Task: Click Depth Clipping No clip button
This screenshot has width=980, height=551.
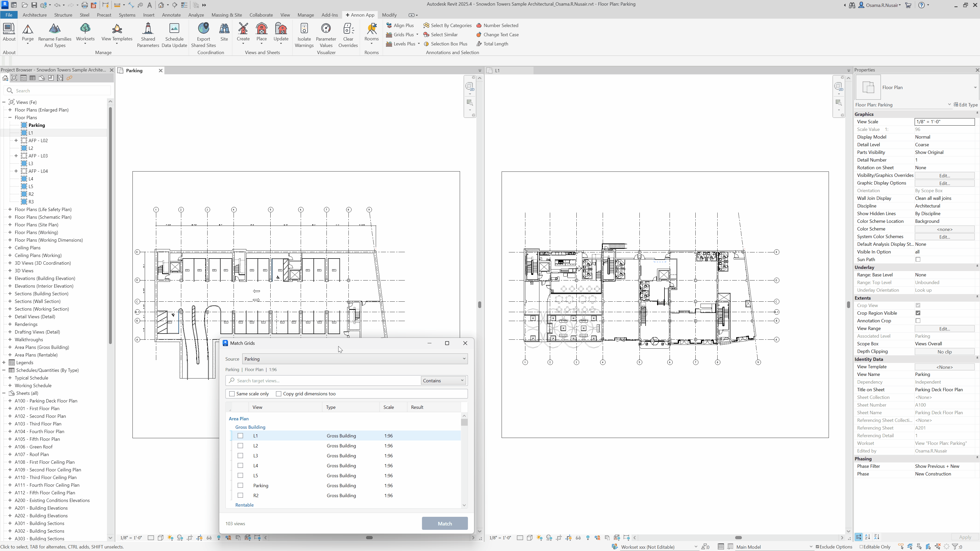Action: coord(945,352)
